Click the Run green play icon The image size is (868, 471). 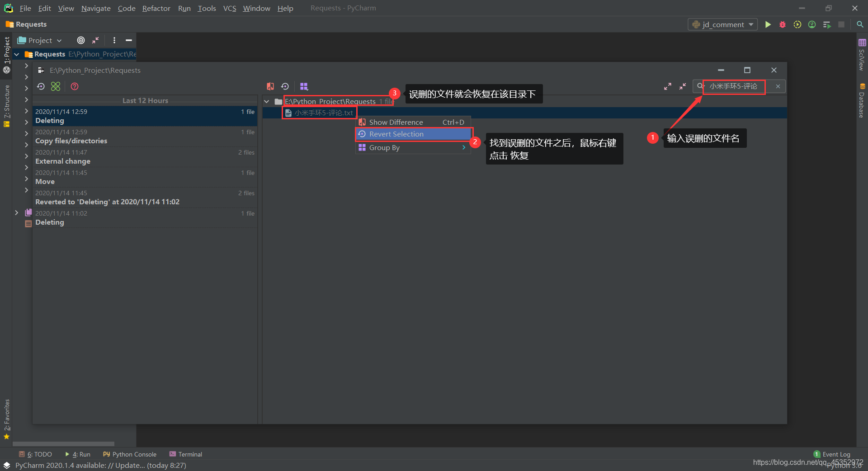pos(768,24)
